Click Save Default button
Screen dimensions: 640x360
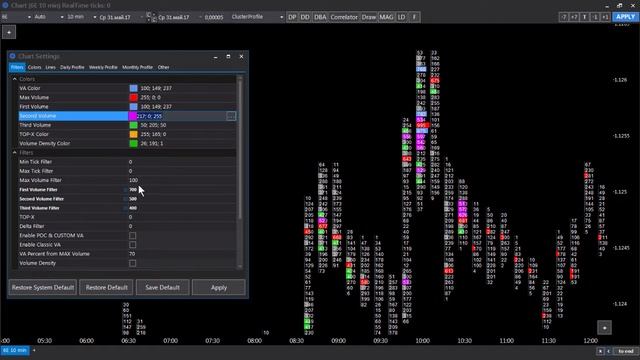[x=162, y=287]
